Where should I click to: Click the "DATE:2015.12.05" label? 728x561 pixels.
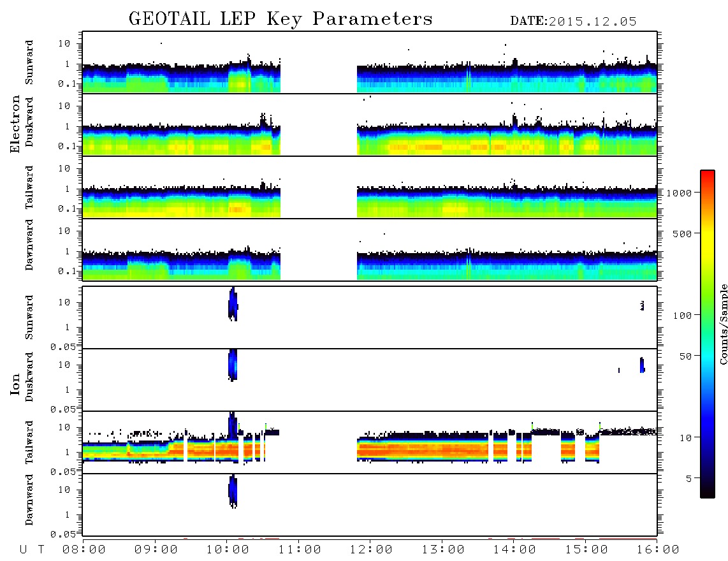coord(573,22)
